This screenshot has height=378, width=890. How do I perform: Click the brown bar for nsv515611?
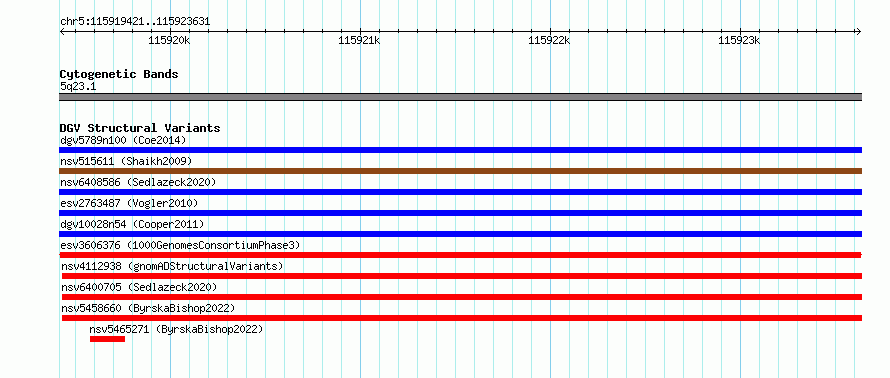point(460,171)
